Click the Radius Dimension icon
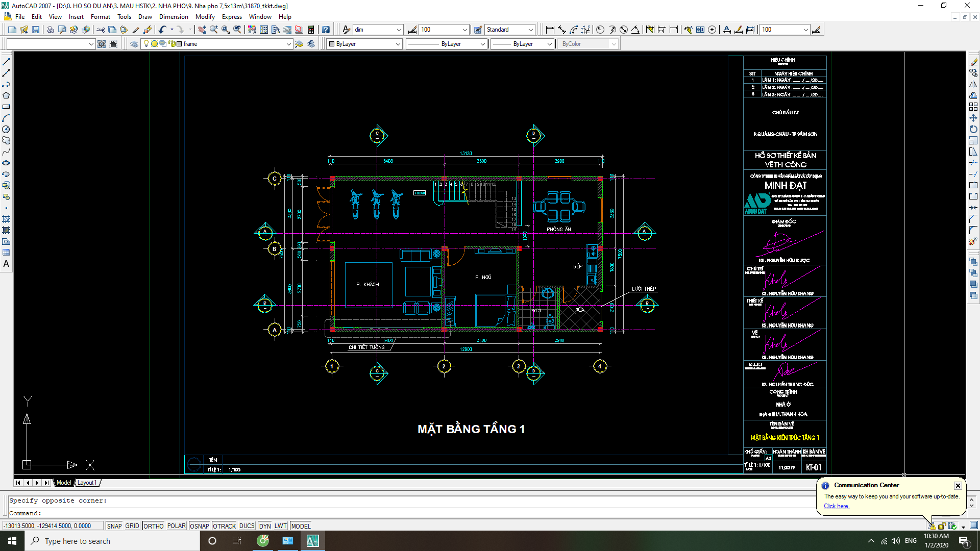 tap(600, 30)
